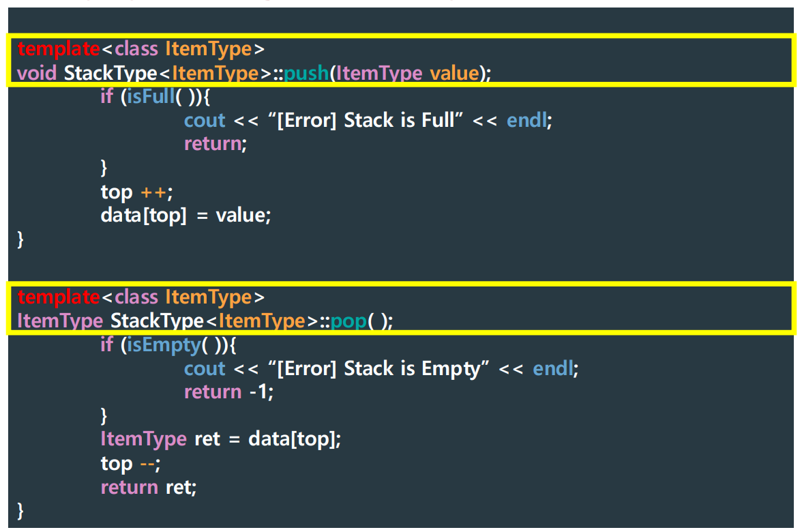Click endl after the Stack is Empty message

553,369
